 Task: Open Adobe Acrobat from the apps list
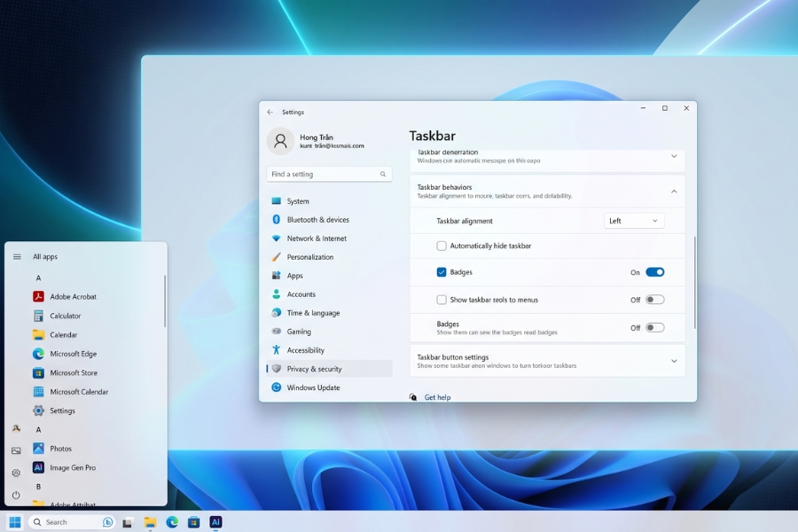(65, 296)
